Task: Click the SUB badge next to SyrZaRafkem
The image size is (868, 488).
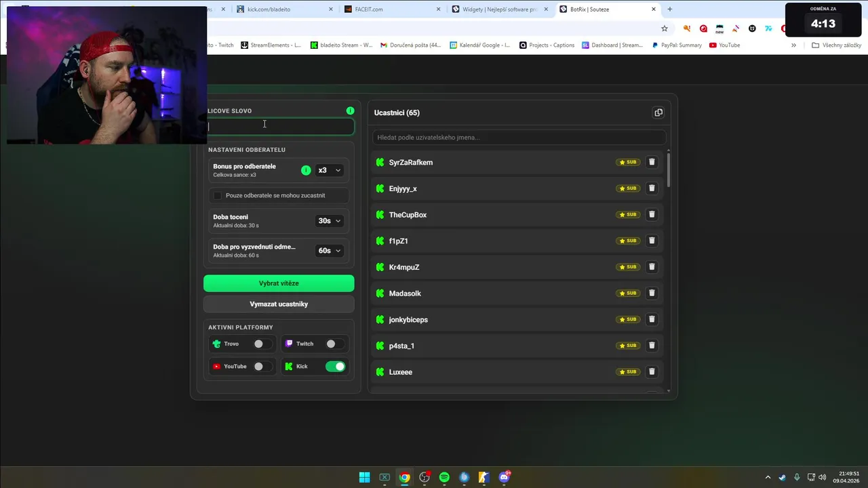Action: click(x=628, y=162)
